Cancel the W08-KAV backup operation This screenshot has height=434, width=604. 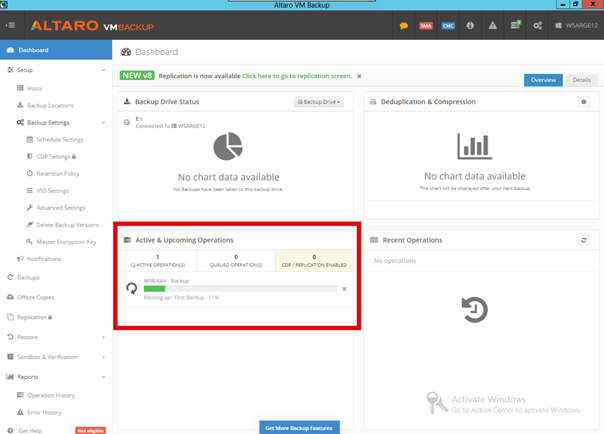pos(344,289)
